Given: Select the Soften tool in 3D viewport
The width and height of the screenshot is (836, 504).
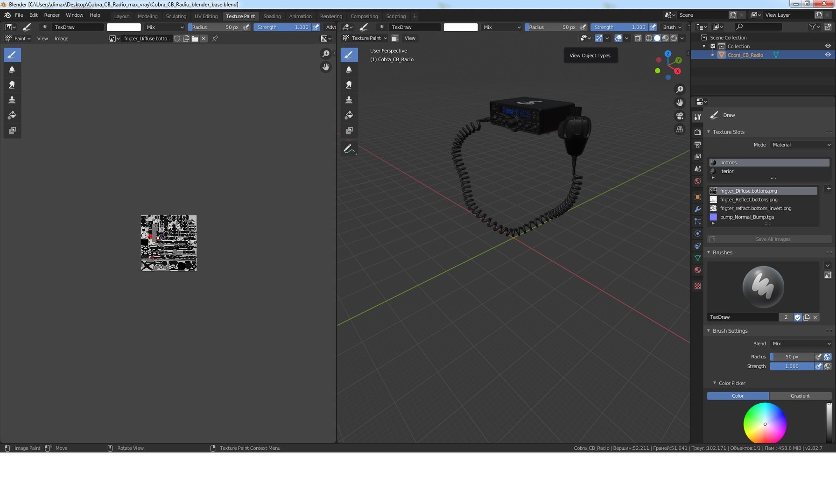Looking at the screenshot, I should 349,70.
